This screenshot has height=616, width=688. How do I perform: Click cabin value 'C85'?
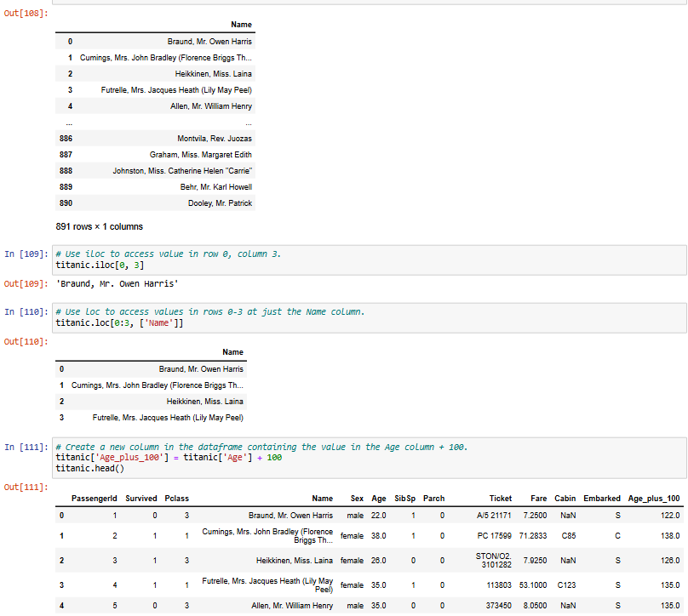coord(569,536)
